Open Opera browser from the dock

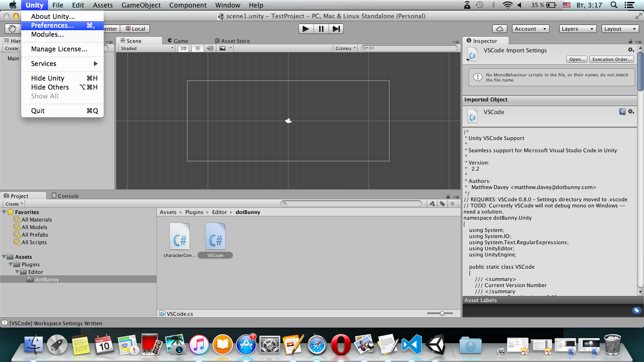[x=340, y=345]
